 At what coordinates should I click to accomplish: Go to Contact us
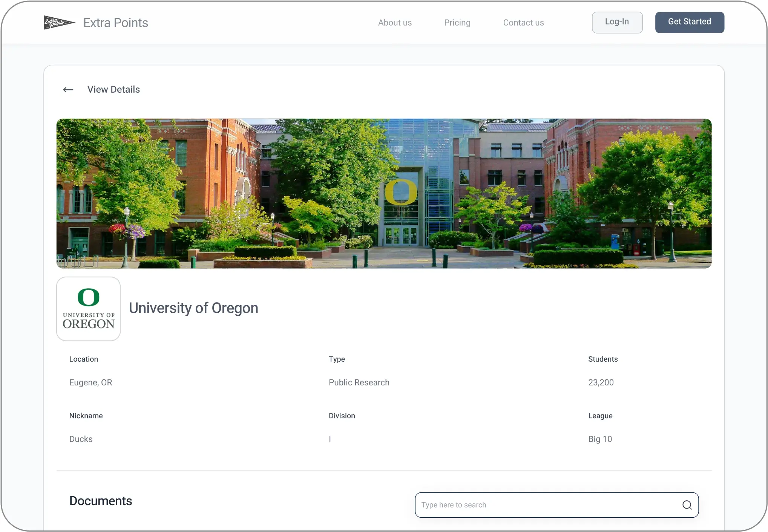[x=523, y=23]
